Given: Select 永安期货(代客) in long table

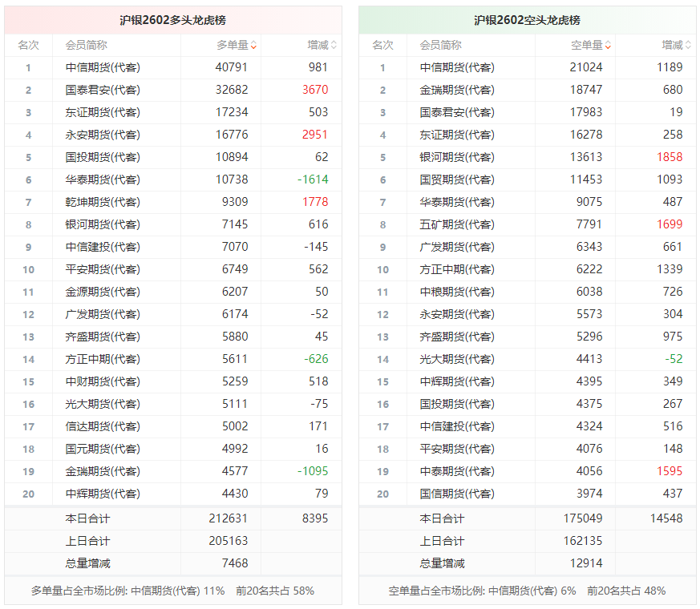Looking at the screenshot, I should (103, 135).
